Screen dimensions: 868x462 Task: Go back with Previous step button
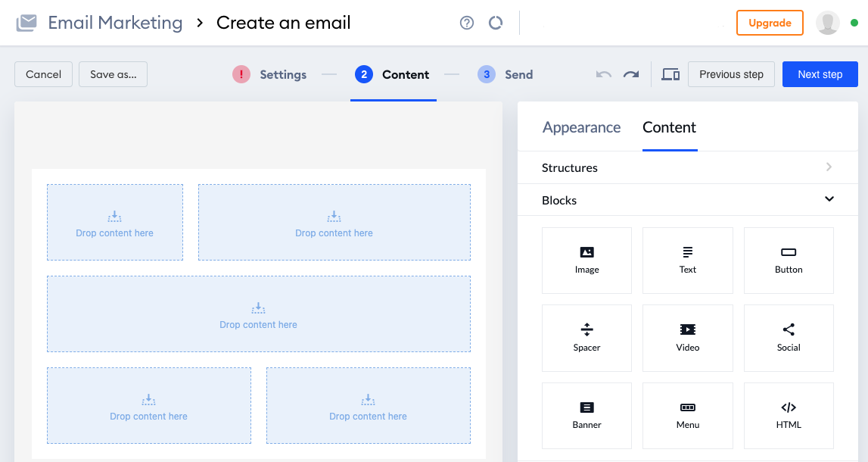pyautogui.click(x=731, y=74)
